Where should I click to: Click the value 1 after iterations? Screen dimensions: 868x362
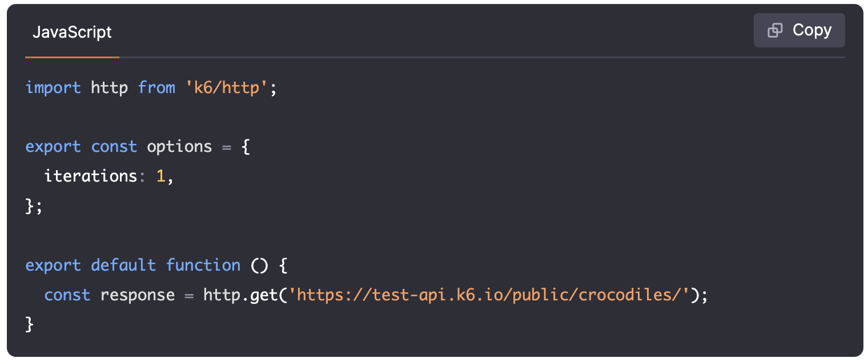coord(160,176)
